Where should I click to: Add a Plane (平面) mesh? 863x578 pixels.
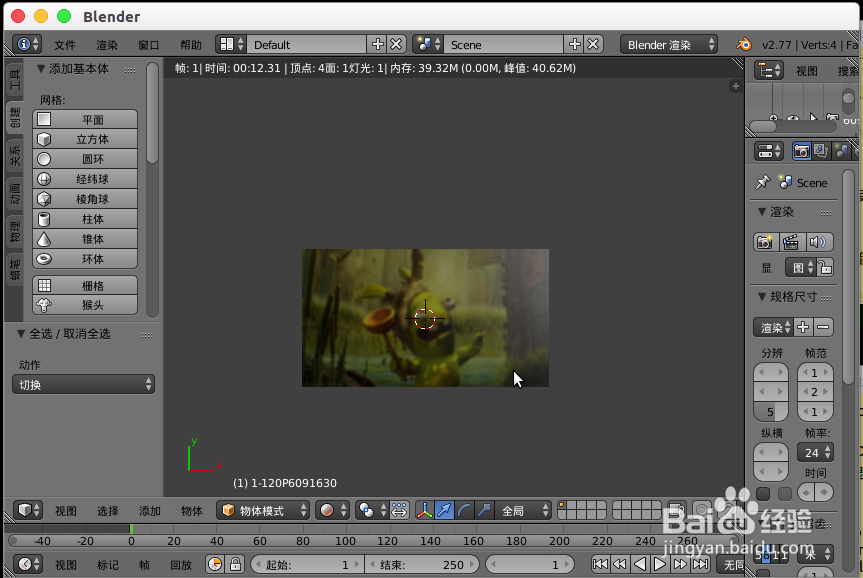click(x=85, y=119)
